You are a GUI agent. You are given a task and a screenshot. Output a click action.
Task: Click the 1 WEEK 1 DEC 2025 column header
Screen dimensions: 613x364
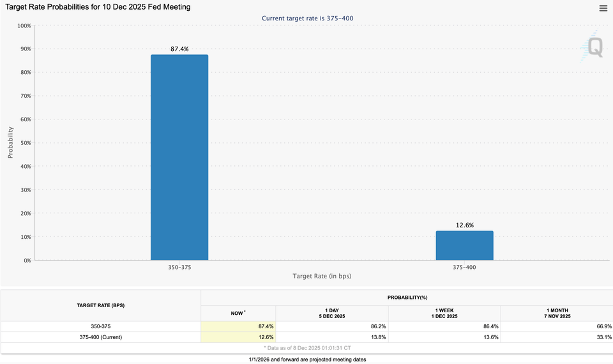click(x=444, y=314)
